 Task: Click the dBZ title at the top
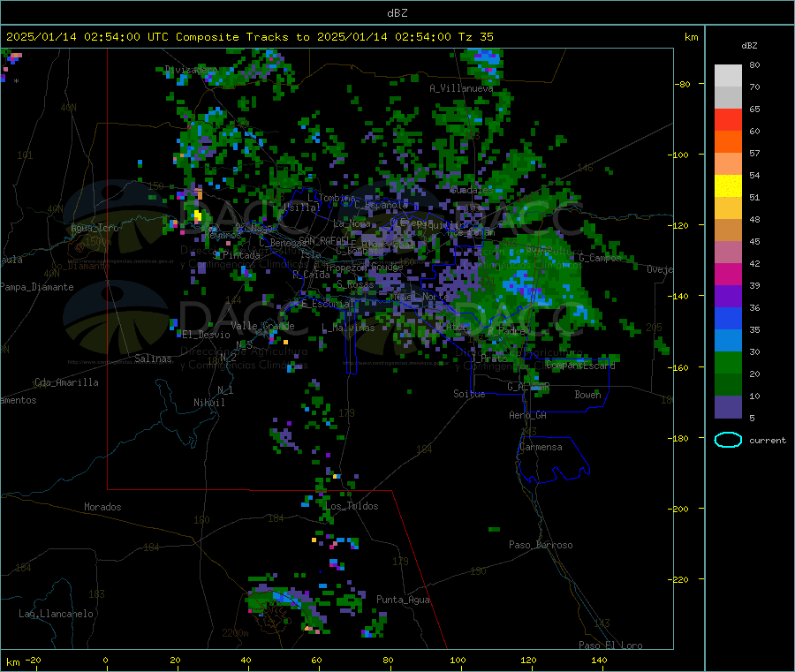tap(397, 13)
